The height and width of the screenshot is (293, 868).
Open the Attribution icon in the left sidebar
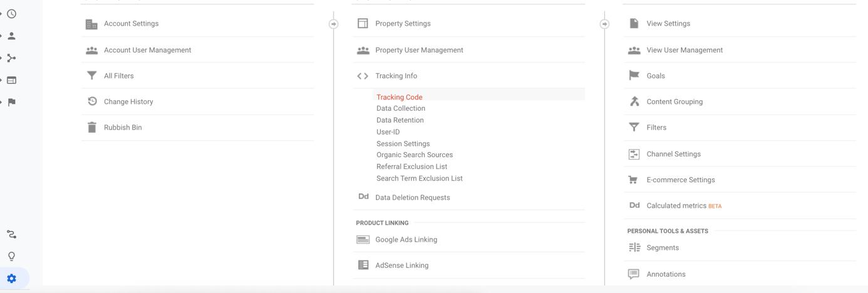pos(11,234)
